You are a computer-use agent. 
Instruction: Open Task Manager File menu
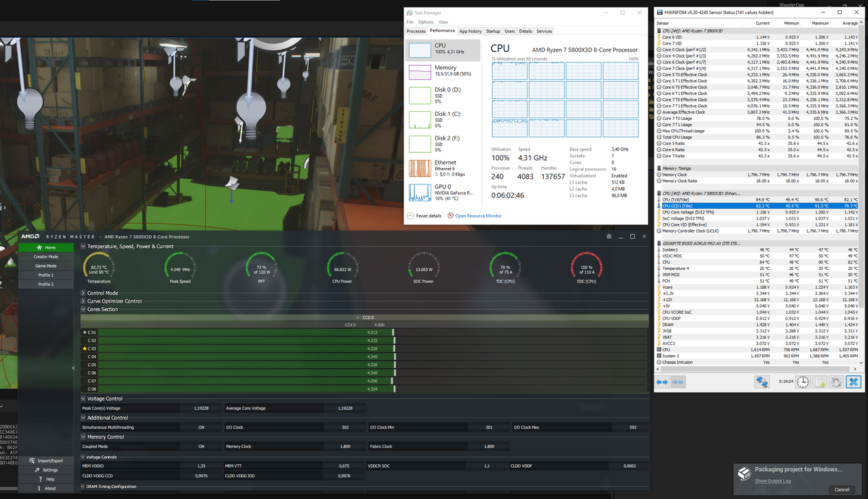tap(410, 22)
